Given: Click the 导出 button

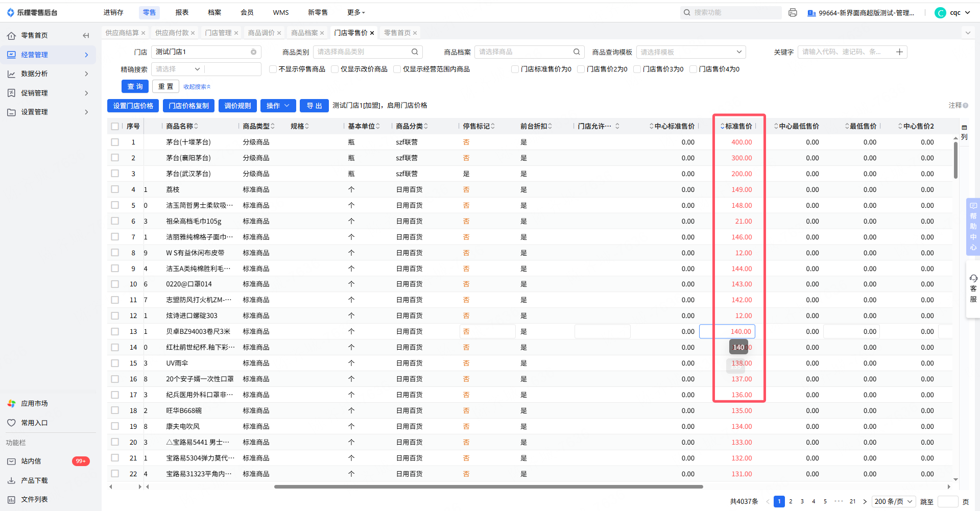Looking at the screenshot, I should 314,106.
